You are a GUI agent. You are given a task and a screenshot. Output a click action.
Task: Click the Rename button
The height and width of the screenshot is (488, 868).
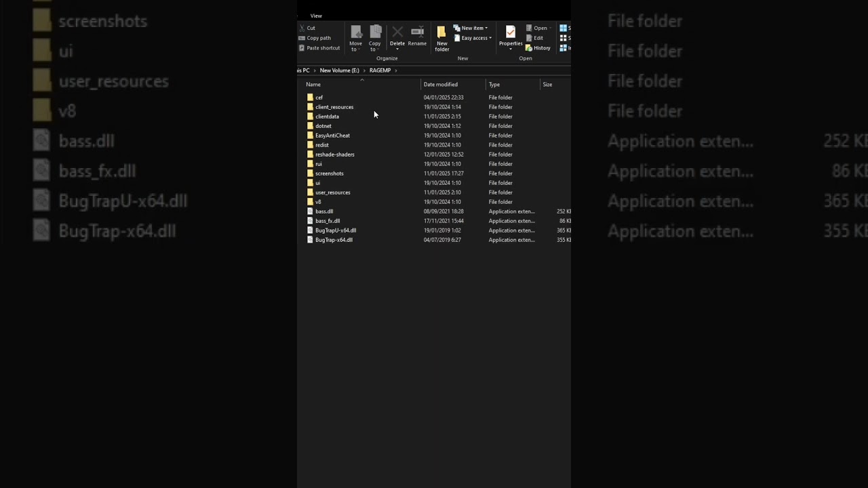[x=417, y=36]
